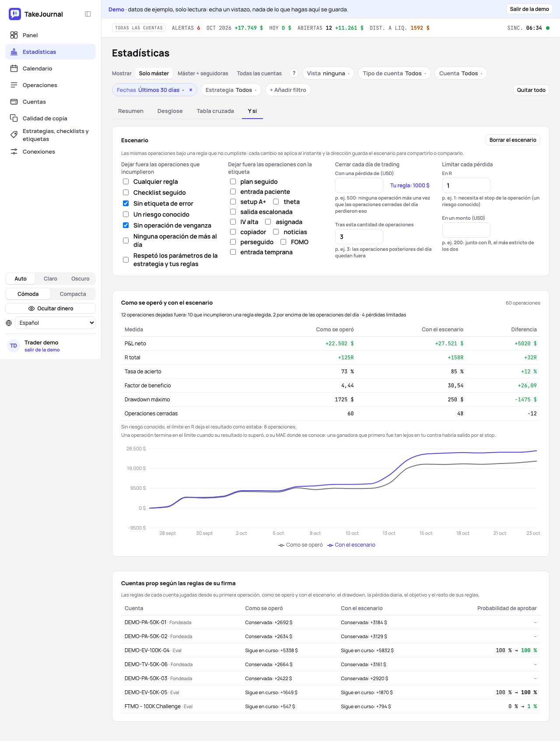Open the Estrategia Todos dropdown
The height and width of the screenshot is (741, 560).
(231, 90)
